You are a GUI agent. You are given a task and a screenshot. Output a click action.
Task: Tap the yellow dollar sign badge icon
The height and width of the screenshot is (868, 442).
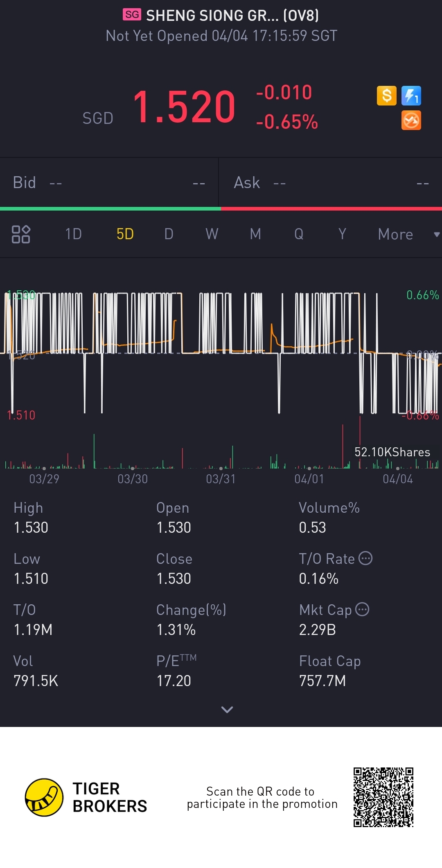(386, 96)
